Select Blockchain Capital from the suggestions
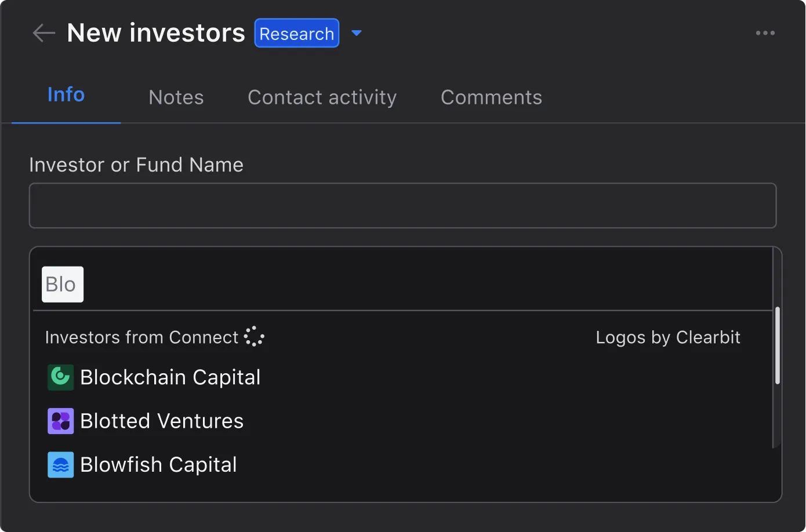This screenshot has width=806, height=532. click(x=170, y=377)
